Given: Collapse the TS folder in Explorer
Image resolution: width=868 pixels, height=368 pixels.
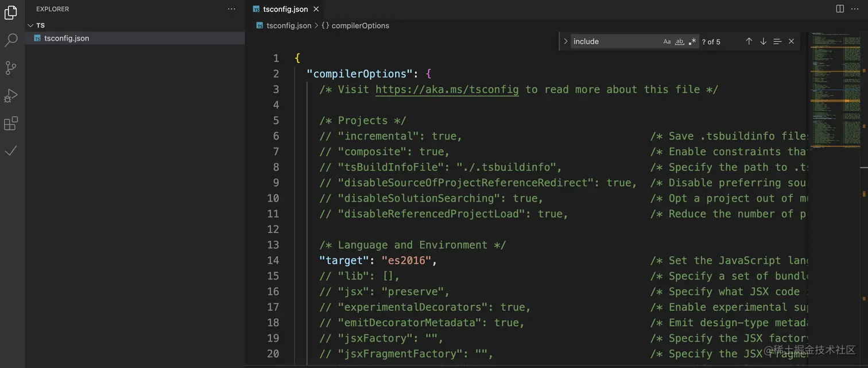Looking at the screenshot, I should 30,25.
